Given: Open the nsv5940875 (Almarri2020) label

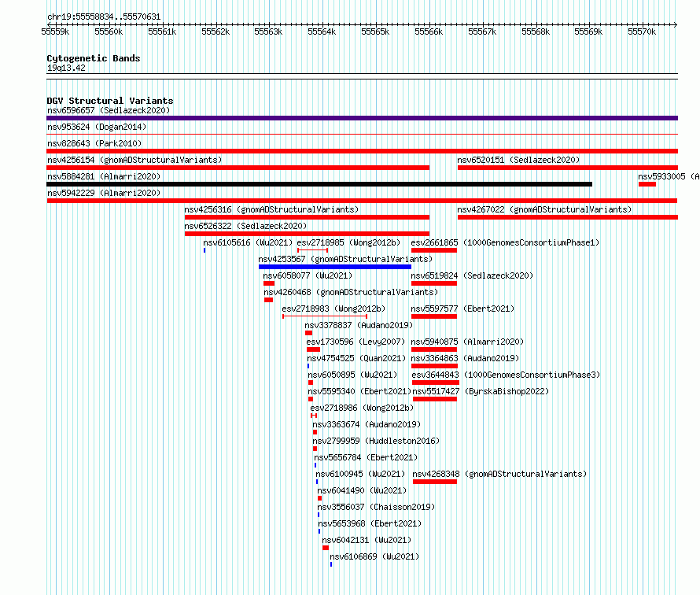Looking at the screenshot, I should click(x=467, y=342).
